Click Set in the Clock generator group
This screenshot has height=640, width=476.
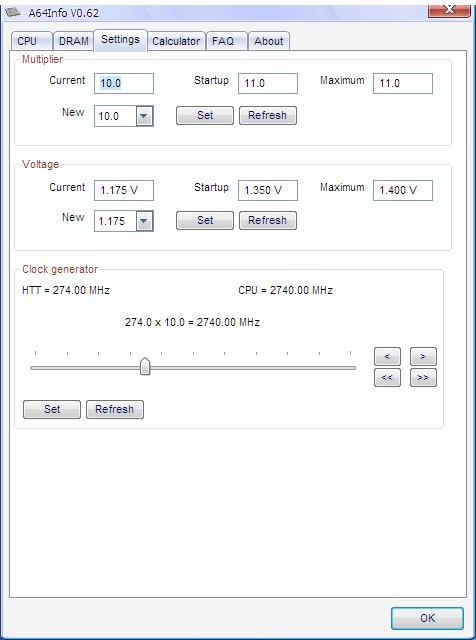click(52, 409)
